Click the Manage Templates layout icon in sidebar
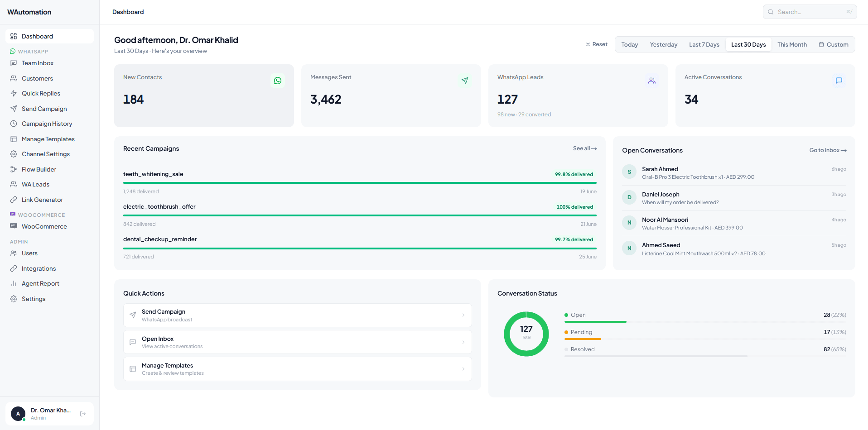 [x=14, y=139]
